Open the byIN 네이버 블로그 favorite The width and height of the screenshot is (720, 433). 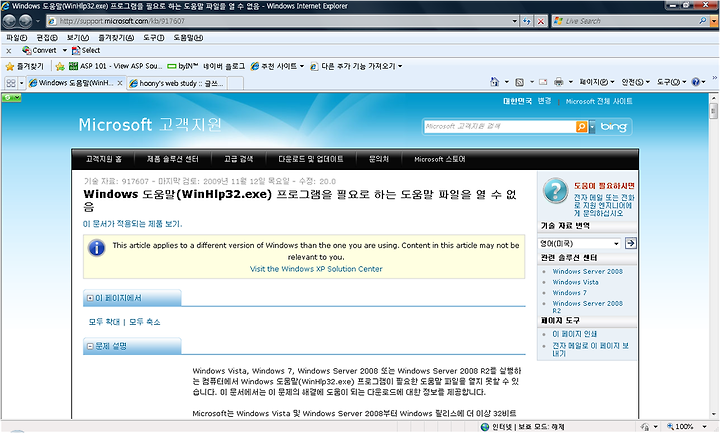[206, 67]
